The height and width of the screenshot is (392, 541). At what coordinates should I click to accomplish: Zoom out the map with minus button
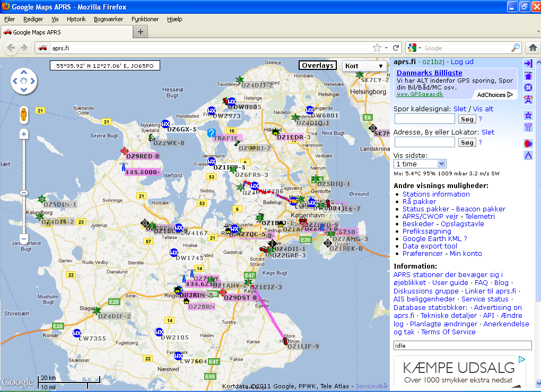(23, 238)
